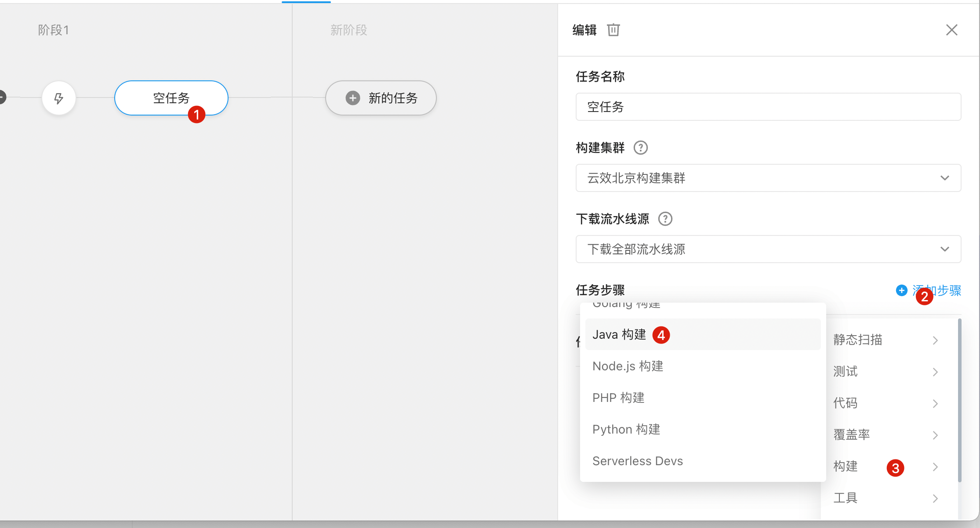
Task: Open the 下载全部流水线源 dropdown
Action: pyautogui.click(x=768, y=249)
